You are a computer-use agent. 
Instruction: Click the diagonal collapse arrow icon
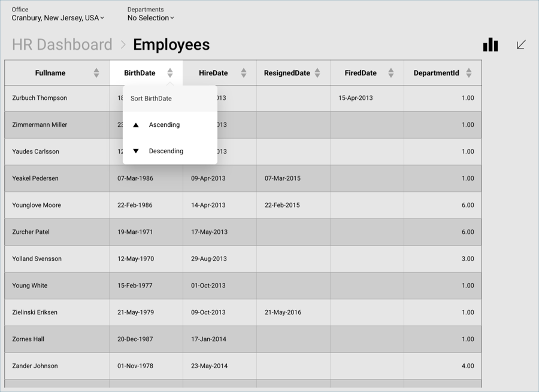click(521, 45)
